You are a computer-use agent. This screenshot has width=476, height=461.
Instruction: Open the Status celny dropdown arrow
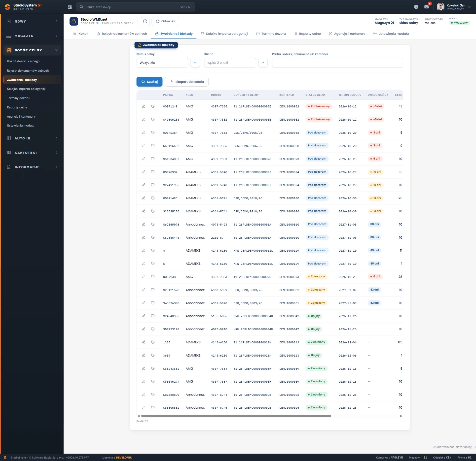click(x=195, y=63)
